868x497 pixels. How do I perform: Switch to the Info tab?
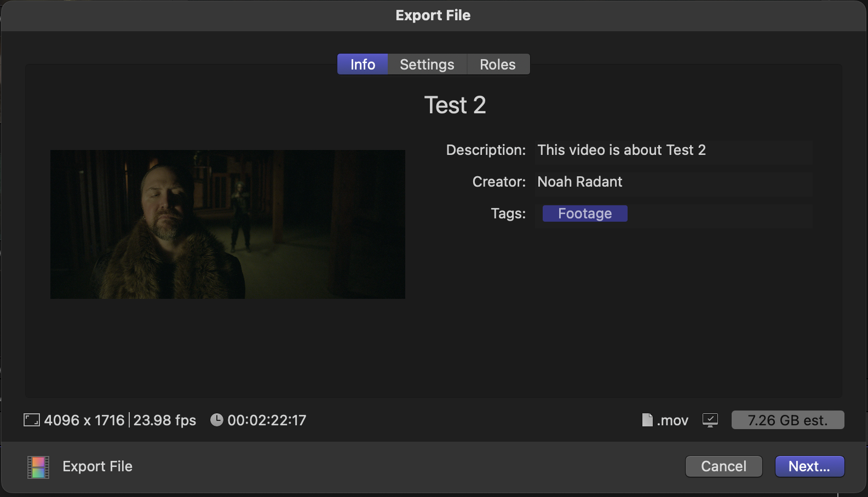363,64
